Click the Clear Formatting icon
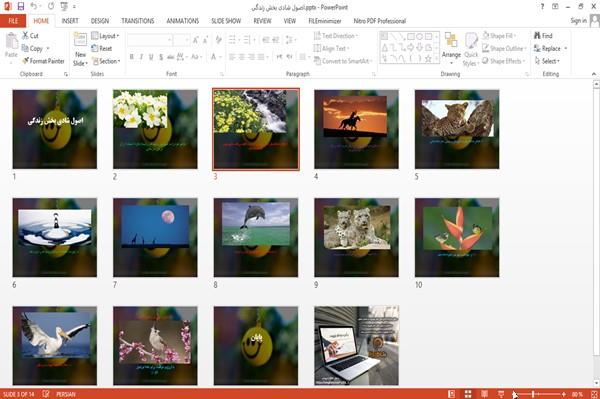Screen dimensions: 600x399 pos(218,40)
